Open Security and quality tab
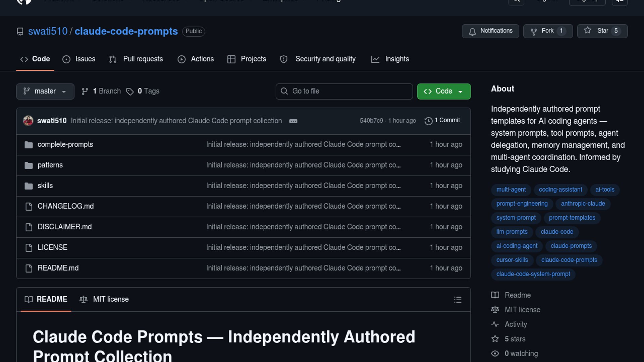The image size is (644, 362). coord(318,59)
